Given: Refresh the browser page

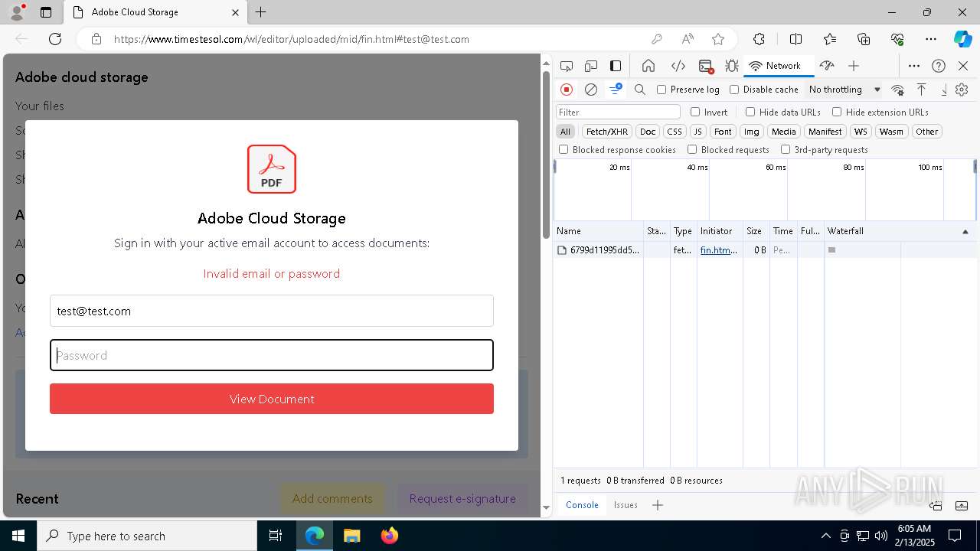Looking at the screenshot, I should [x=55, y=39].
